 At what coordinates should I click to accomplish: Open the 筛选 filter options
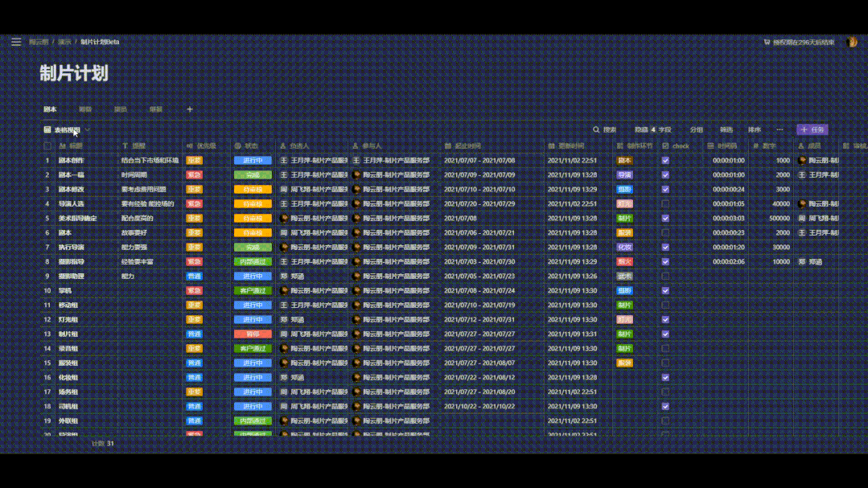[726, 129]
